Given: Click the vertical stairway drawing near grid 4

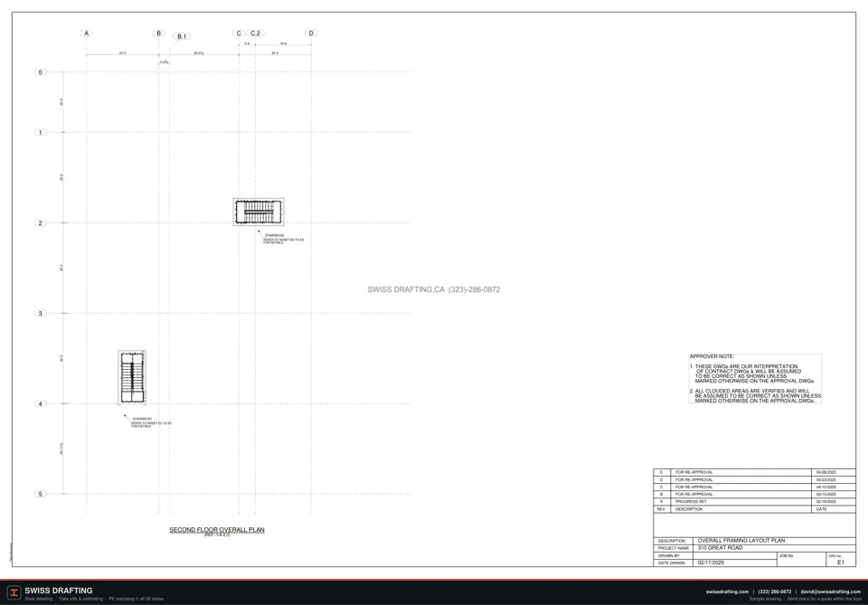Looking at the screenshot, I should tap(132, 377).
